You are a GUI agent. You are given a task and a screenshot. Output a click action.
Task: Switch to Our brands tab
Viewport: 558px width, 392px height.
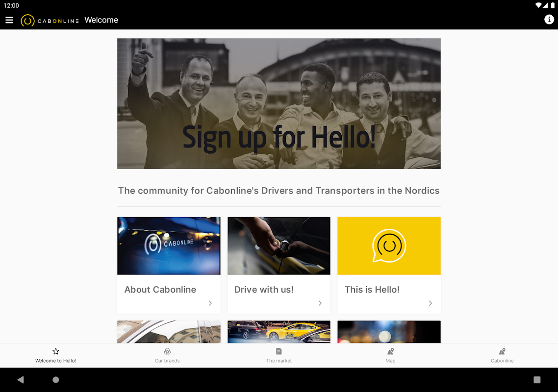click(x=167, y=355)
